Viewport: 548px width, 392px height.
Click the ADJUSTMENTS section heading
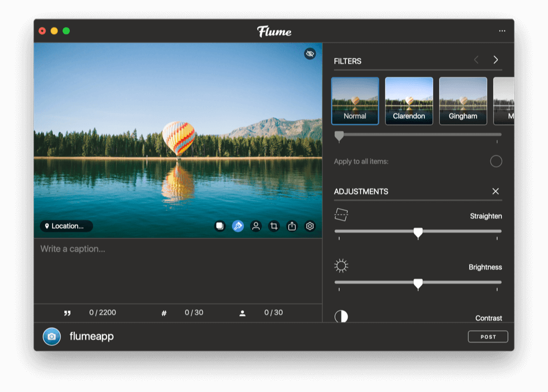click(x=361, y=192)
